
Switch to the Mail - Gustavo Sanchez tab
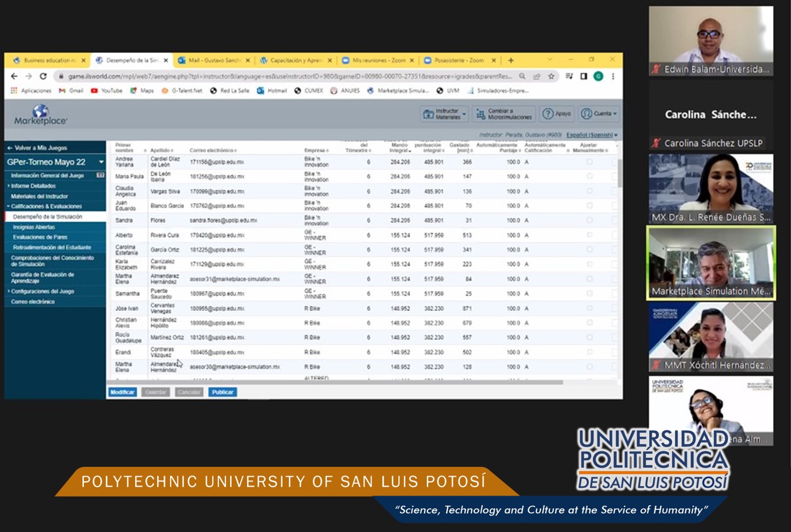214,60
